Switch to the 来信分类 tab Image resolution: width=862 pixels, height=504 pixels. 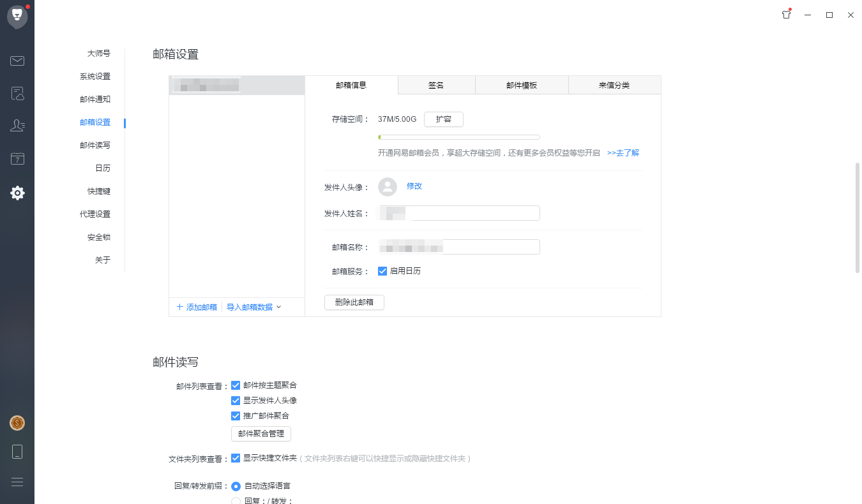coord(614,85)
